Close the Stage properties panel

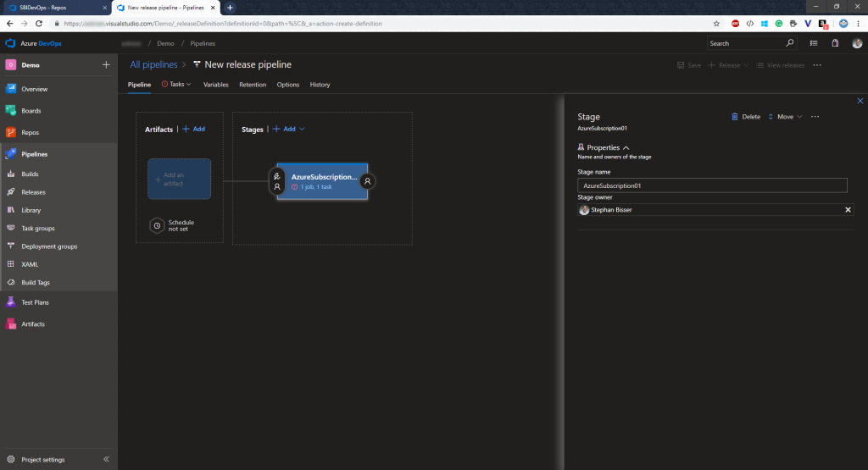860,101
